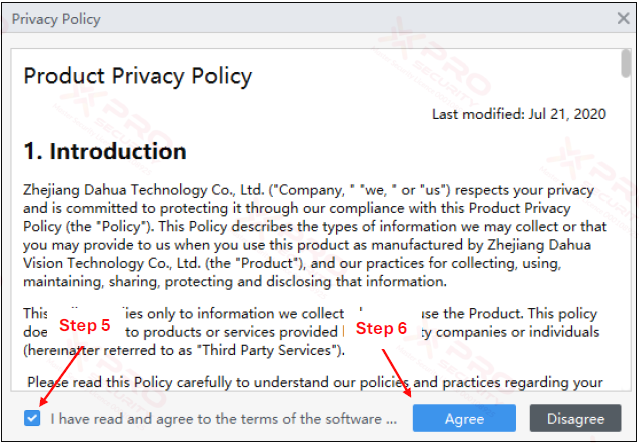Image resolution: width=639 pixels, height=443 pixels.
Task: Click the policy text scrollbar thumb
Action: (x=626, y=63)
